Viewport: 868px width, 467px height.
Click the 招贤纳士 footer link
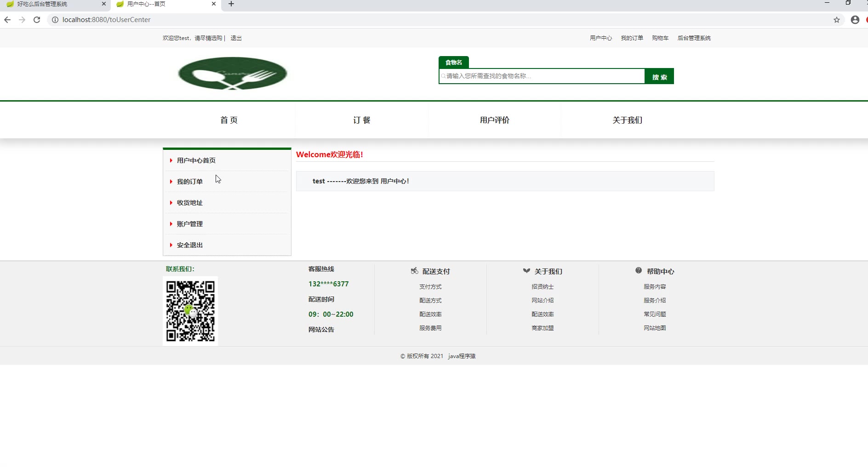click(x=542, y=287)
